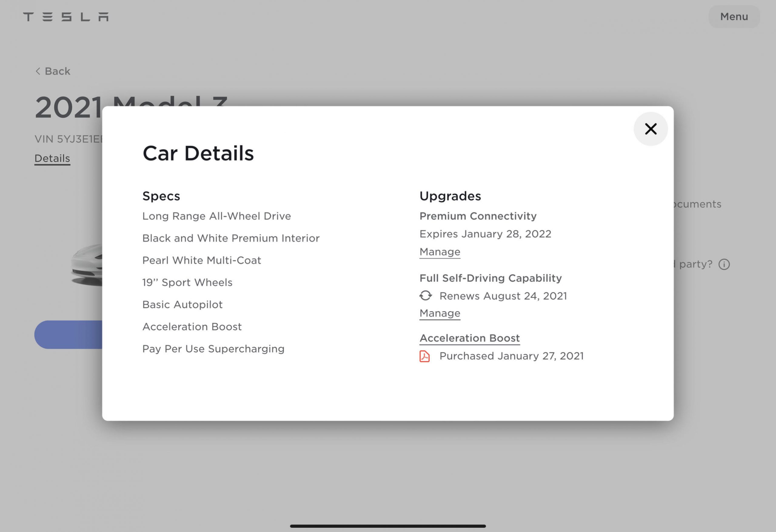
Task: Click the blue button behind dialog
Action: (x=69, y=334)
